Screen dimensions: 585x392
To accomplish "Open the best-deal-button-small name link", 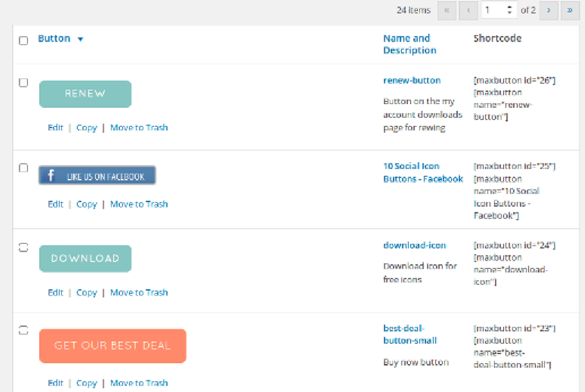I will (x=410, y=334).
